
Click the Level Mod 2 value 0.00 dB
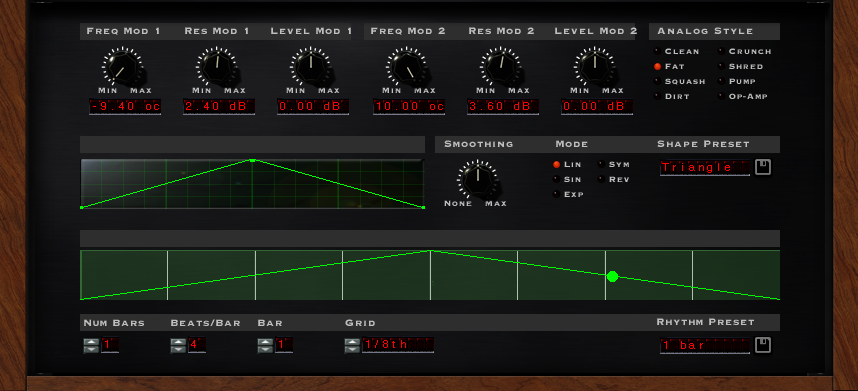coord(597,107)
